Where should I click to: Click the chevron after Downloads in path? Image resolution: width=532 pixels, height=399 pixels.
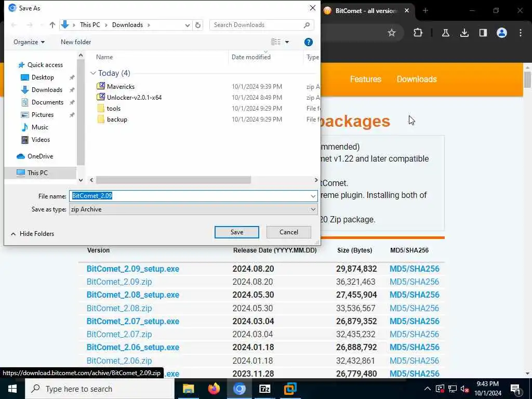click(x=149, y=25)
